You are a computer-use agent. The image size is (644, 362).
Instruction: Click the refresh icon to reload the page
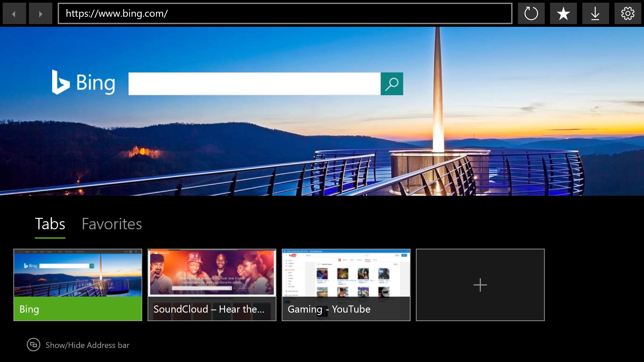(x=531, y=13)
